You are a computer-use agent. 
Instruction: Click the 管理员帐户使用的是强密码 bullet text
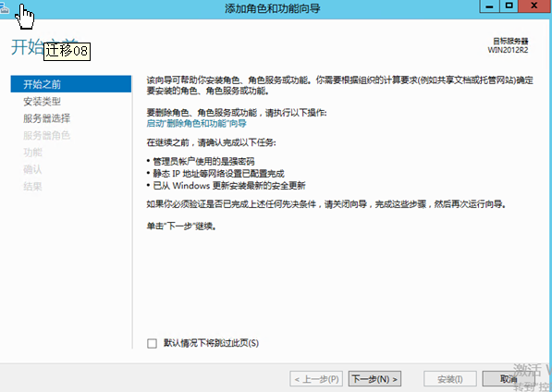pyautogui.click(x=203, y=162)
